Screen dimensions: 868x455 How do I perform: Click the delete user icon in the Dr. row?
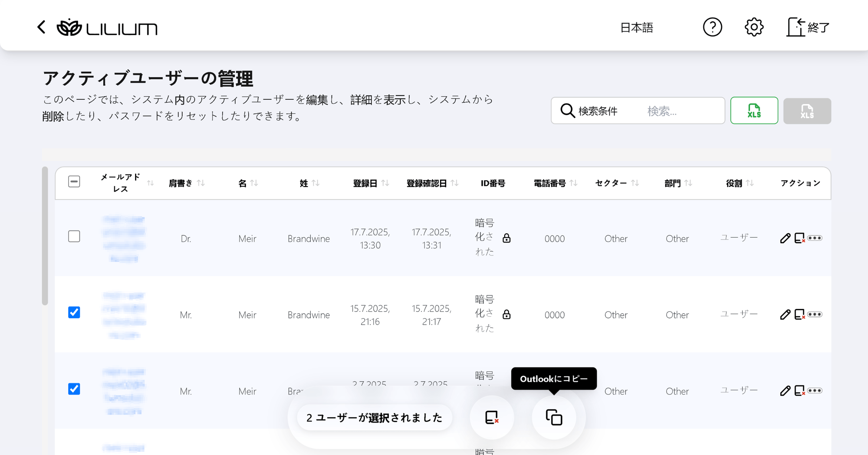coord(799,238)
